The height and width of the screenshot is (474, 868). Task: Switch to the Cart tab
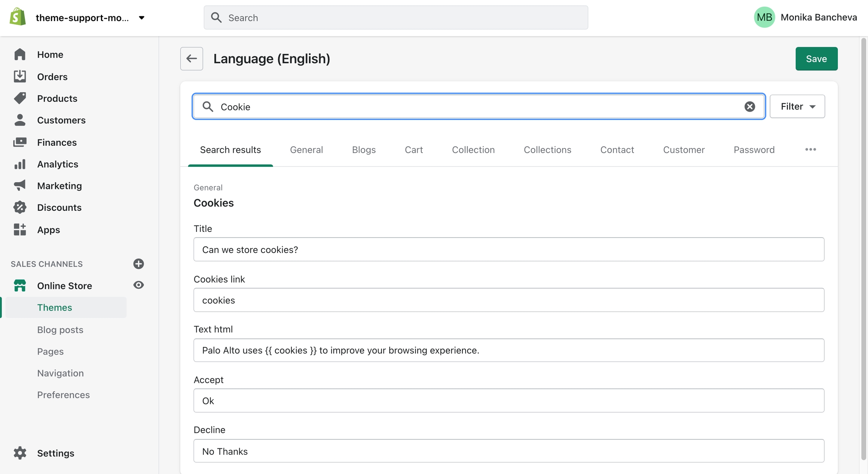pyautogui.click(x=413, y=149)
